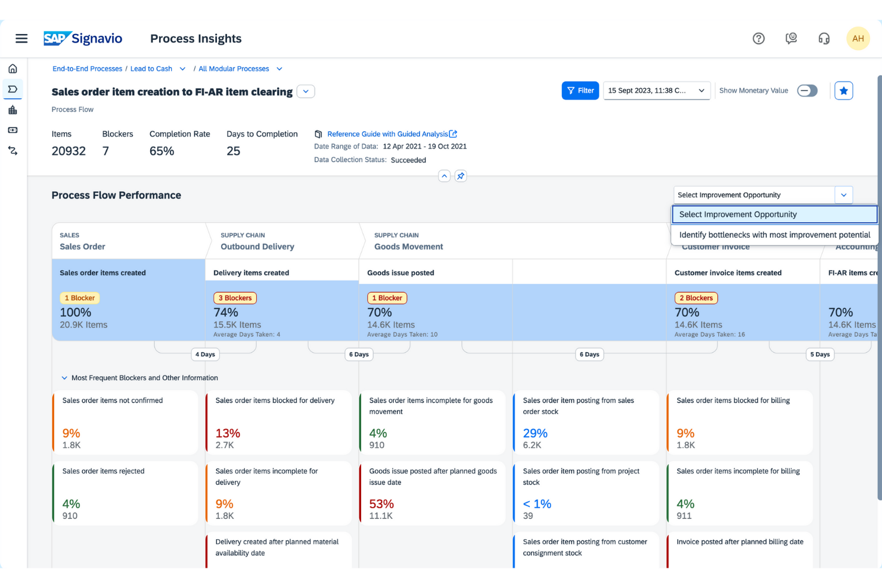882x588 pixels.
Task: Click the monetary value sidebar icon
Action: coord(13,130)
